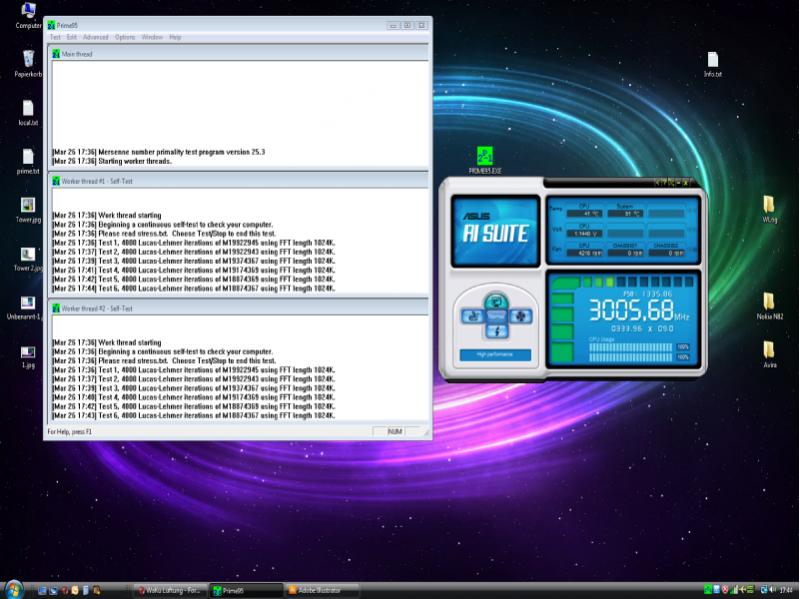Screen dimensions: 800x599
Task: Select the Tower.jpg image icon
Action: click(28, 210)
